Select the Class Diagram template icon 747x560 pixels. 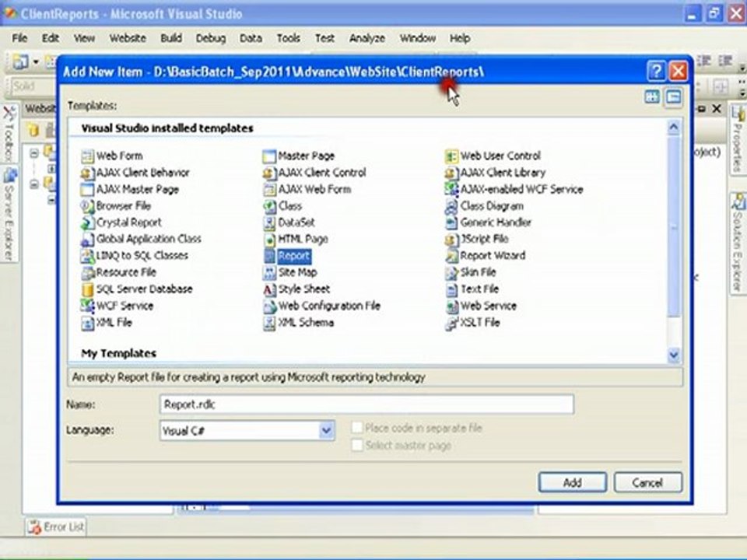coord(451,206)
